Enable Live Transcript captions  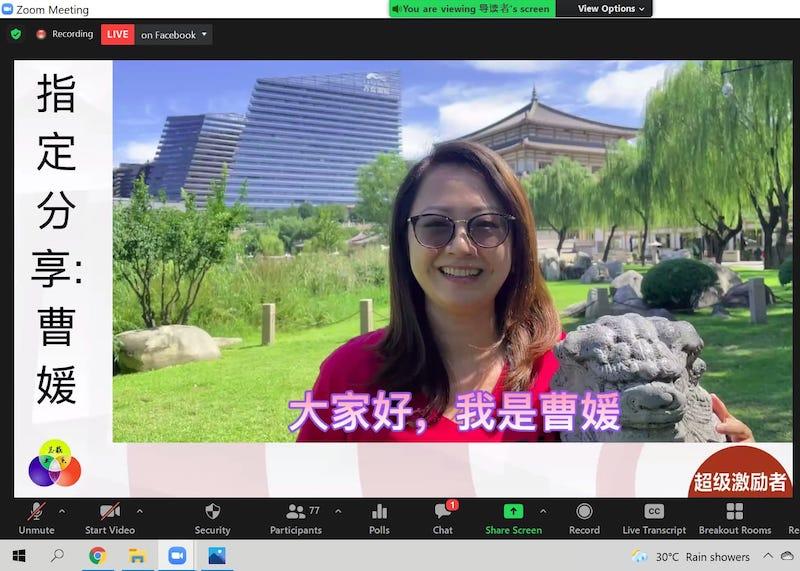click(x=654, y=512)
